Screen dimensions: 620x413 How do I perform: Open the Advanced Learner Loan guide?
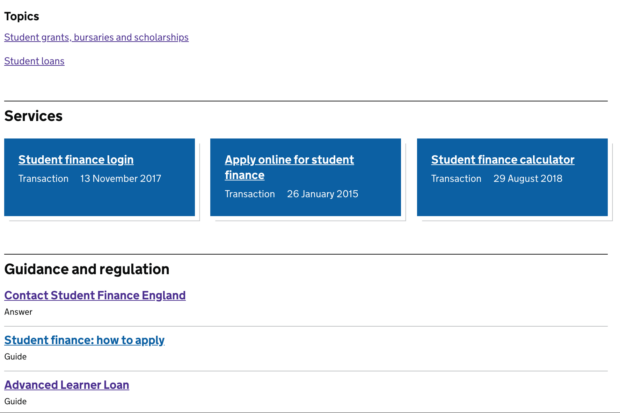[x=66, y=385]
